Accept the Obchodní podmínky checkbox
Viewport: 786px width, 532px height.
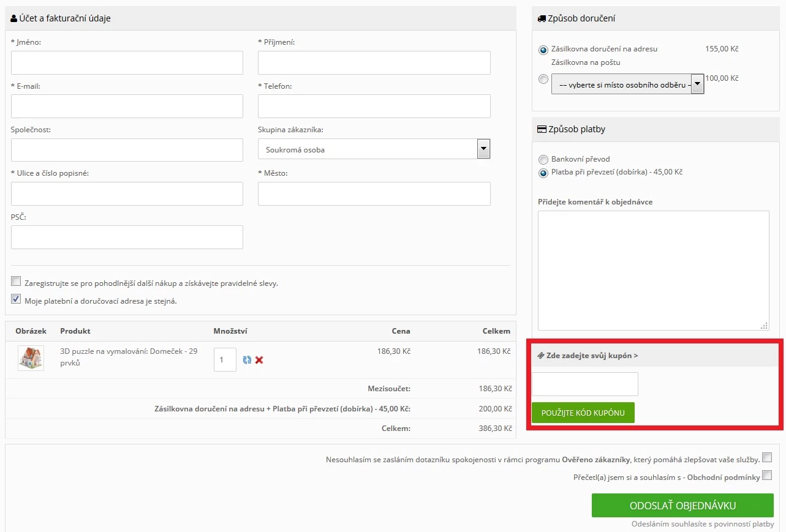pos(766,475)
